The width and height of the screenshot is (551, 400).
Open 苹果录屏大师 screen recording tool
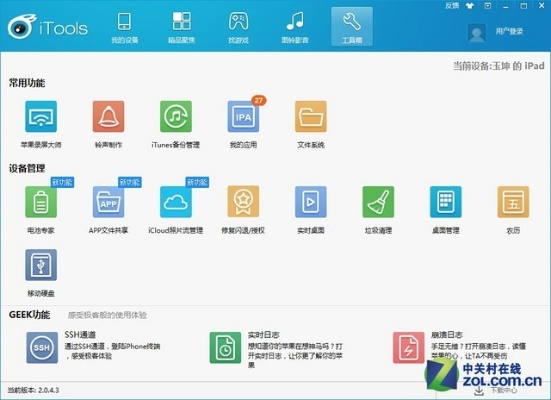[41, 116]
